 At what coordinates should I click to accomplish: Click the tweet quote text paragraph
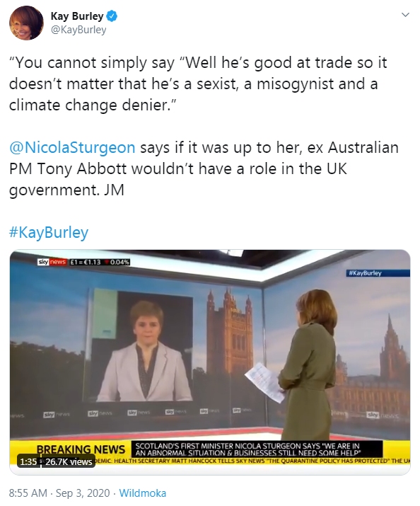(x=198, y=84)
